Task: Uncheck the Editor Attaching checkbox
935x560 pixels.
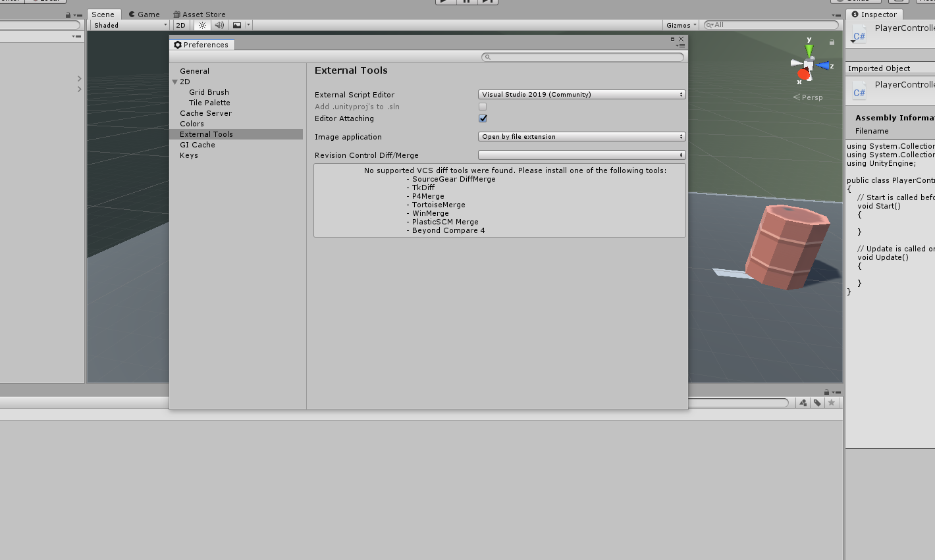Action: click(483, 118)
